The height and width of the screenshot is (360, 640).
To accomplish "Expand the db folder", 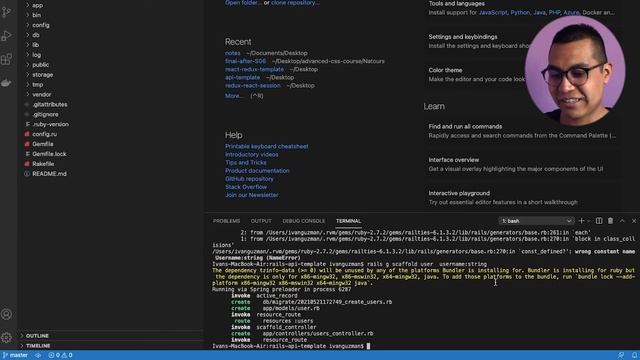I will [36, 35].
